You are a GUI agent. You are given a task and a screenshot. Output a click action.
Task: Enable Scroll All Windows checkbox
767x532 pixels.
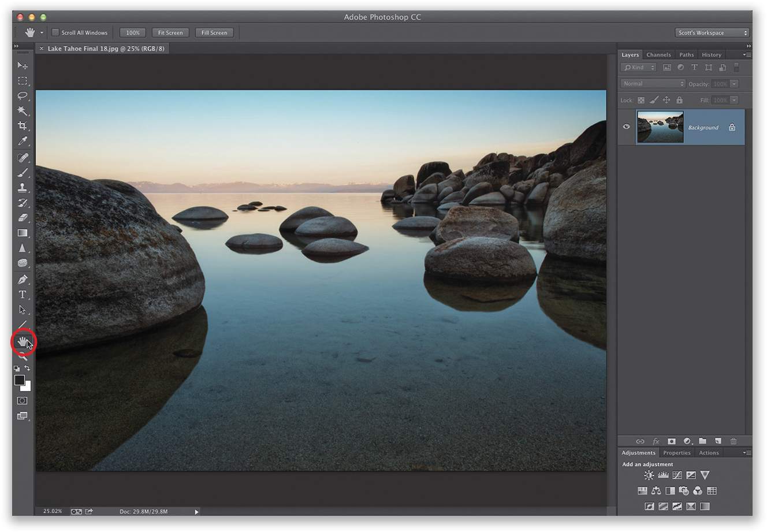click(x=55, y=32)
